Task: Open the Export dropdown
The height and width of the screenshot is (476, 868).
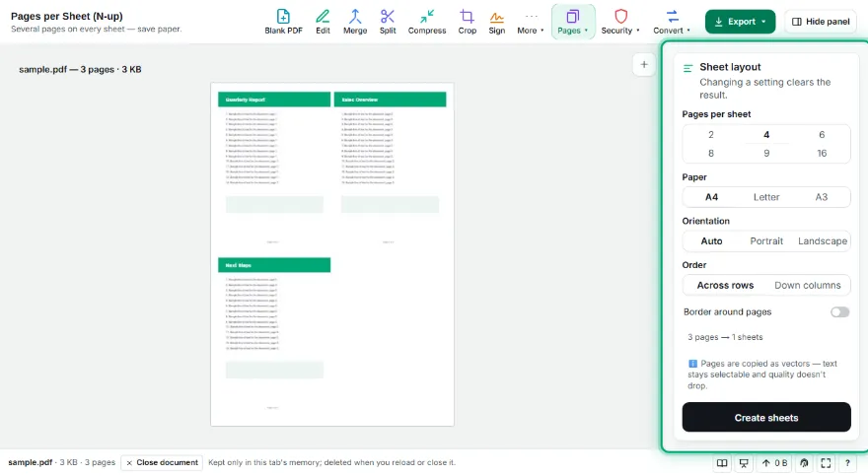Action: point(740,22)
